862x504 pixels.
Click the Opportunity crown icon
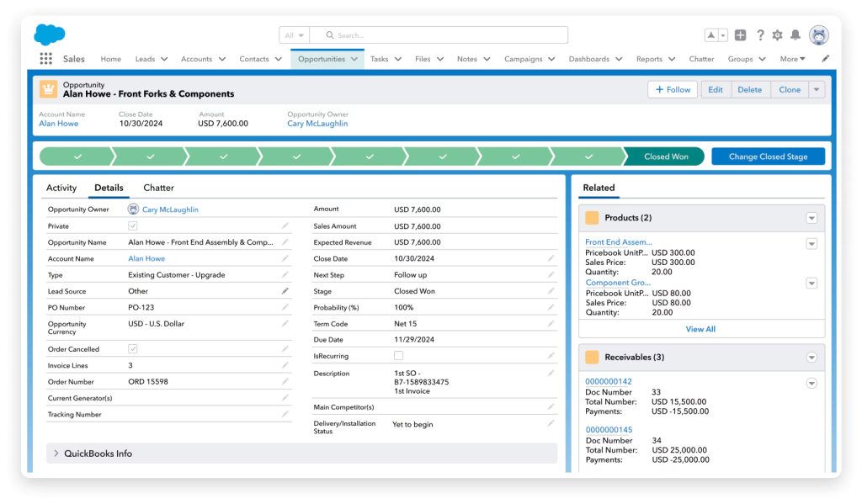[48, 89]
